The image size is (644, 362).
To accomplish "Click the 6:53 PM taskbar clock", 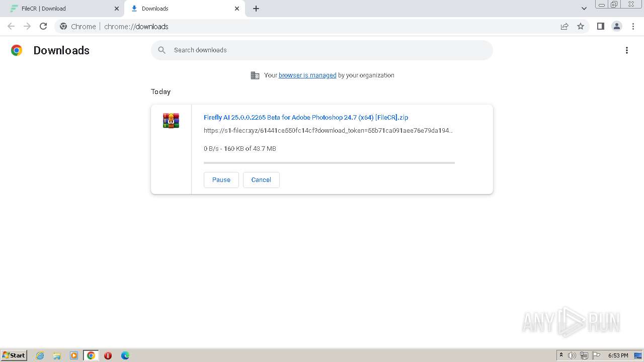I will [618, 355].
